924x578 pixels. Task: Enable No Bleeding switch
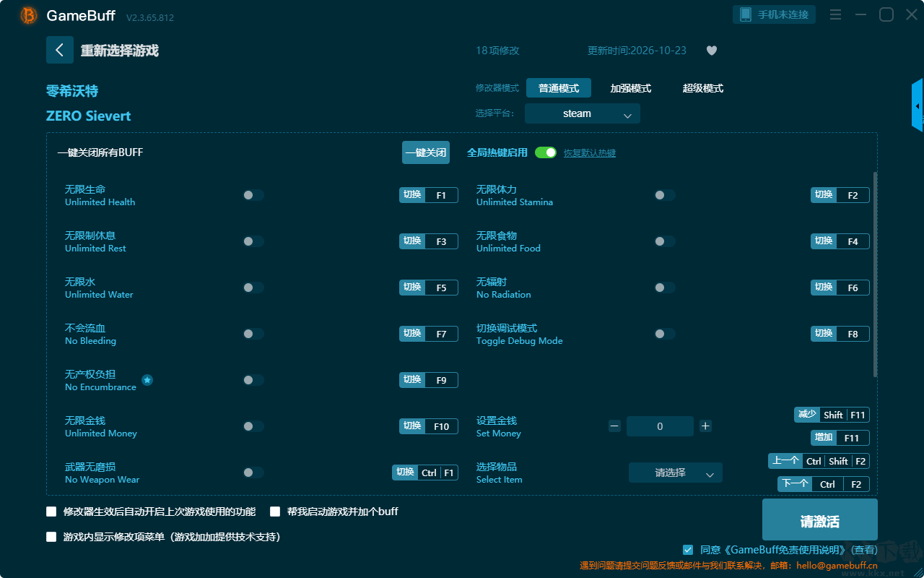[253, 334]
